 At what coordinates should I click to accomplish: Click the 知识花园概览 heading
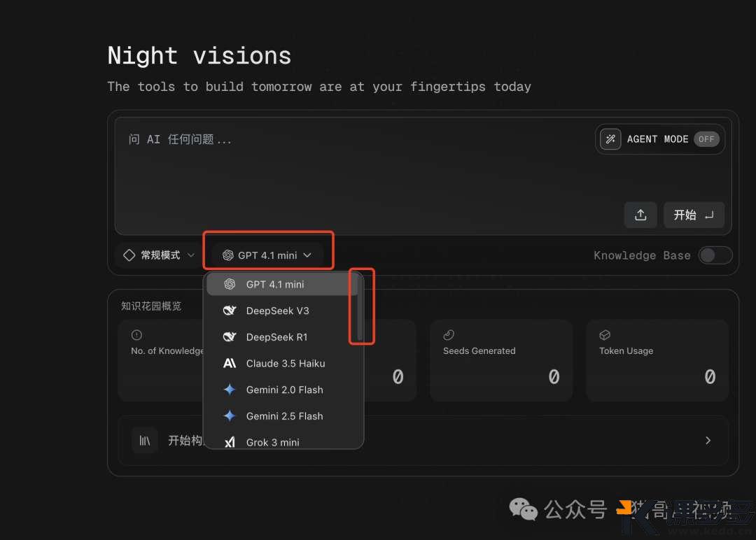tap(151, 306)
